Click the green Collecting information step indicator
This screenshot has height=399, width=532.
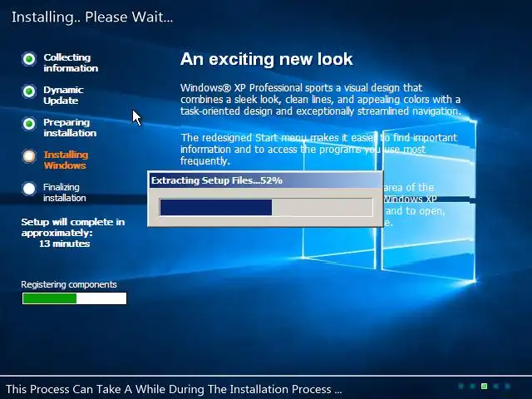(x=29, y=59)
